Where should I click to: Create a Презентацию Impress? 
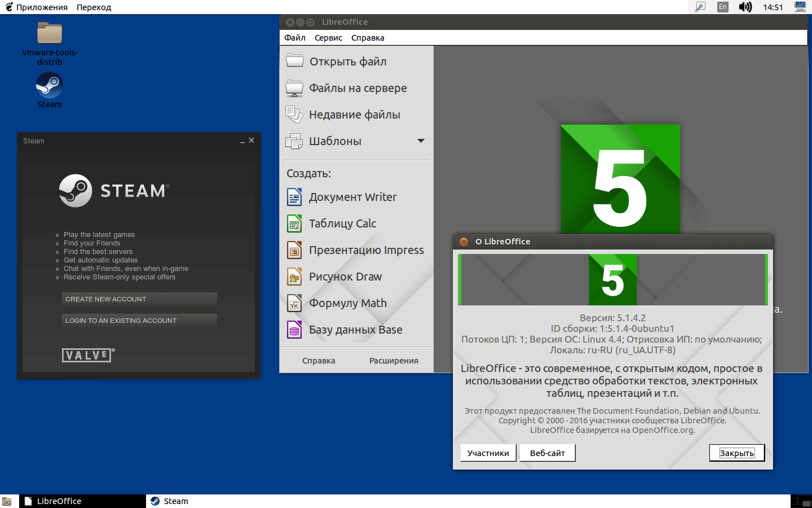[x=367, y=250]
